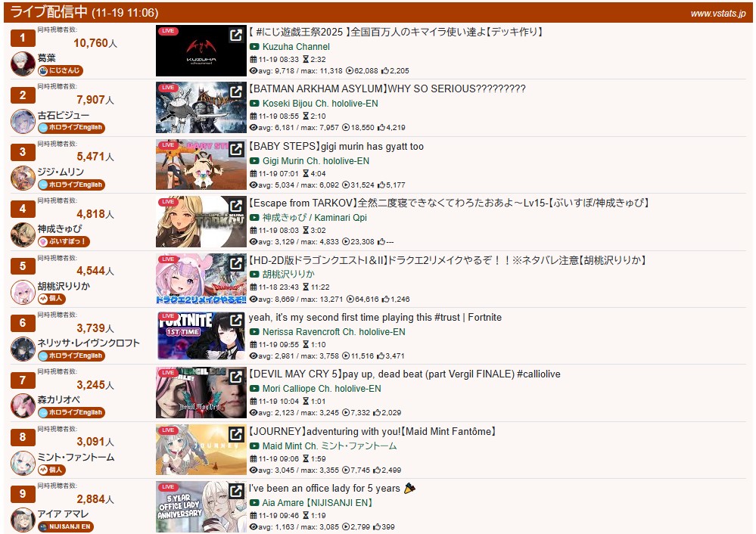Open 胡桃沢りりか channel link
This screenshot has height=534, width=756.
point(288,275)
